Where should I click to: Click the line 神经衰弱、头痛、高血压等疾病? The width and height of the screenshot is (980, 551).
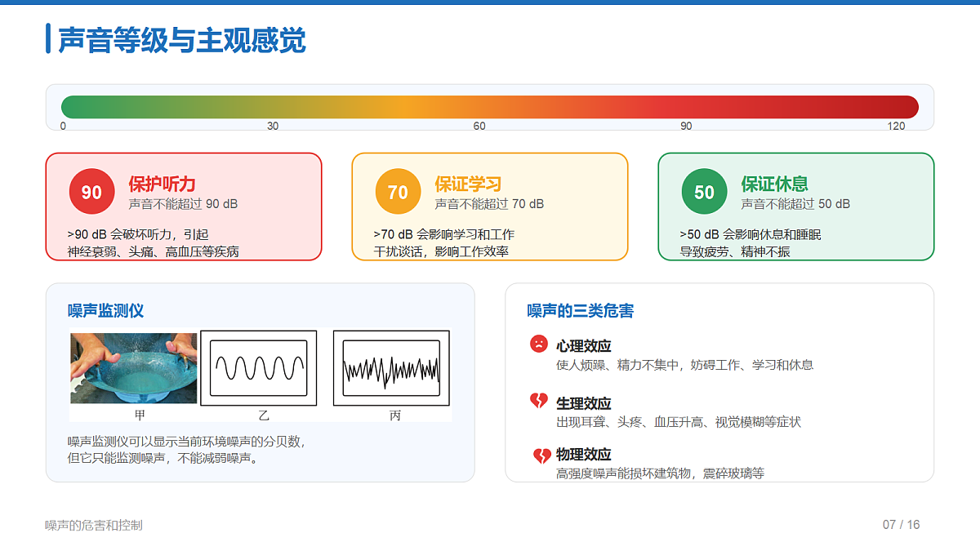click(154, 251)
